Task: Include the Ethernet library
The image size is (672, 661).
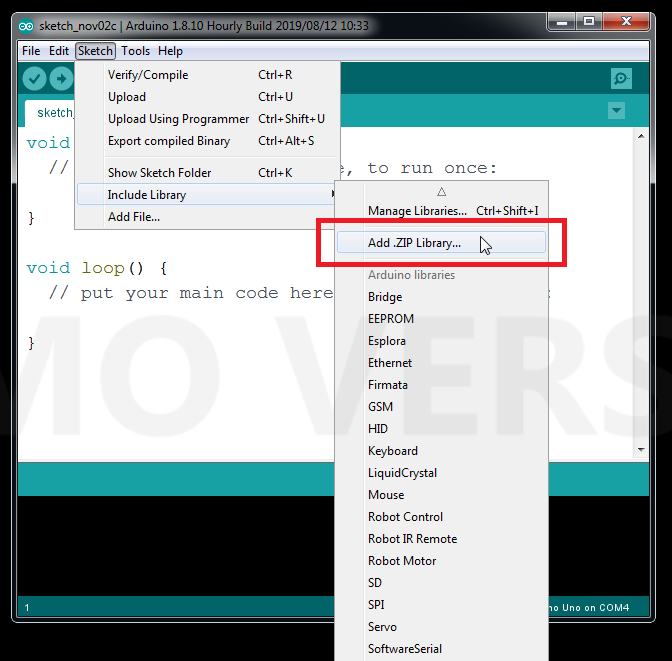Action: [x=441, y=363]
